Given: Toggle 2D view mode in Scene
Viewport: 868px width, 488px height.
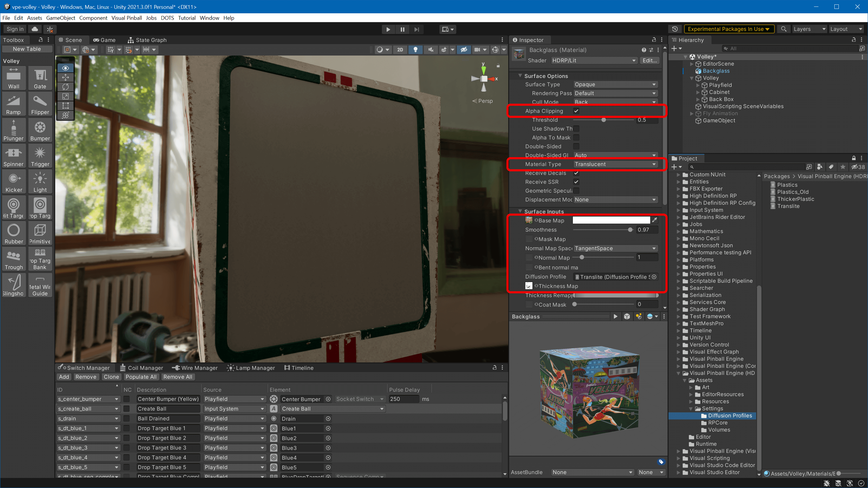Looking at the screenshot, I should pos(400,50).
